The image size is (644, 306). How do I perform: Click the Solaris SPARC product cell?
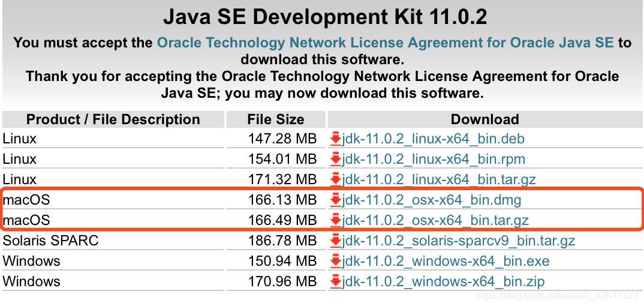tap(113, 241)
